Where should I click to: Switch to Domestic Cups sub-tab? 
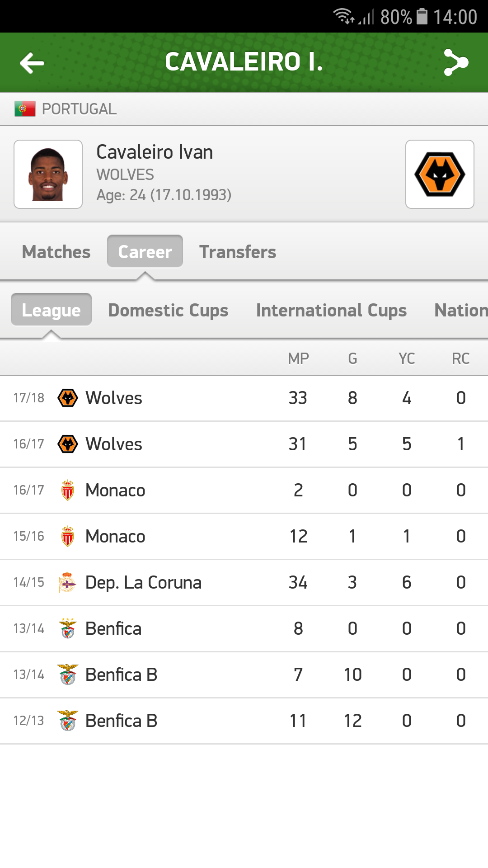point(168,310)
